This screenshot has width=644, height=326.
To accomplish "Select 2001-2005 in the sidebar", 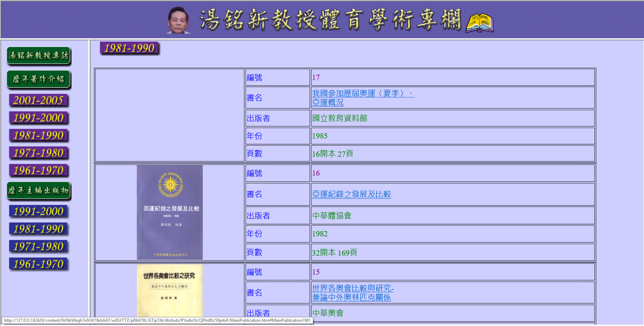I will click(39, 101).
